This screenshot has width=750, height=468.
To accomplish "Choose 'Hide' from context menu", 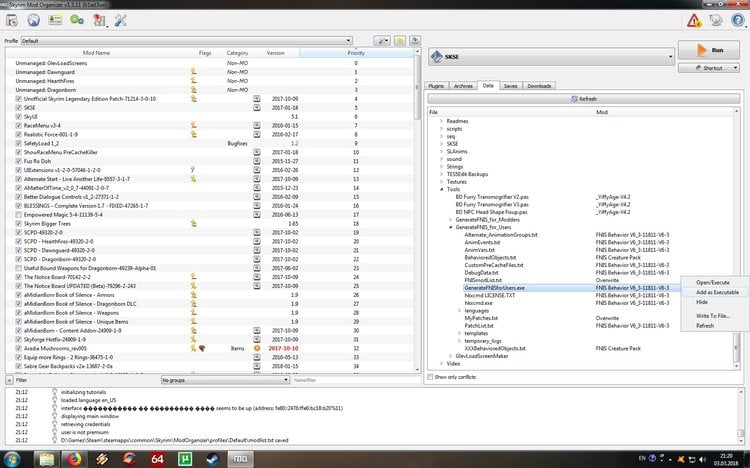I will point(702,302).
